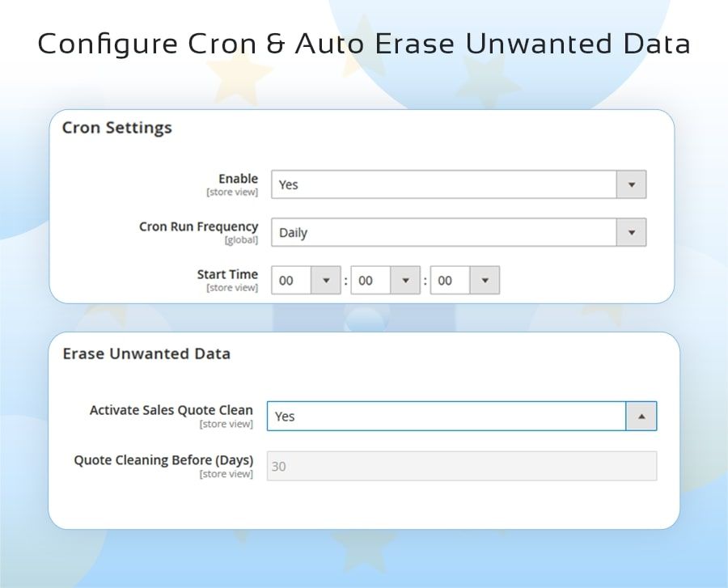
Task: Click the minute value 00 in Start Time
Action: pos(367,281)
